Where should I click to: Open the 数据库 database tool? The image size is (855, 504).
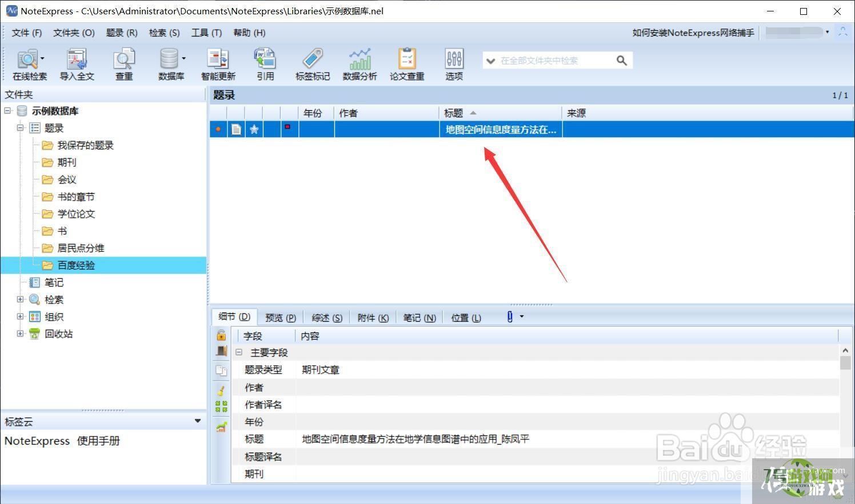point(171,64)
